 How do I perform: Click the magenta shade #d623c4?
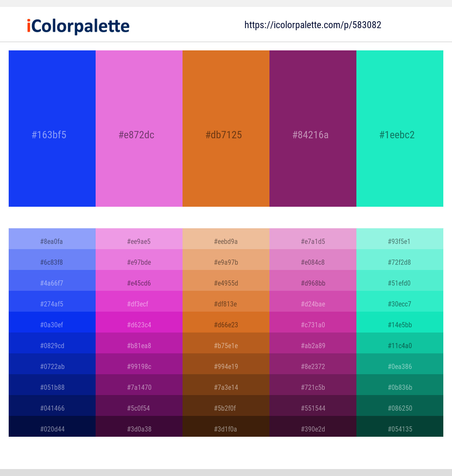(x=139, y=325)
